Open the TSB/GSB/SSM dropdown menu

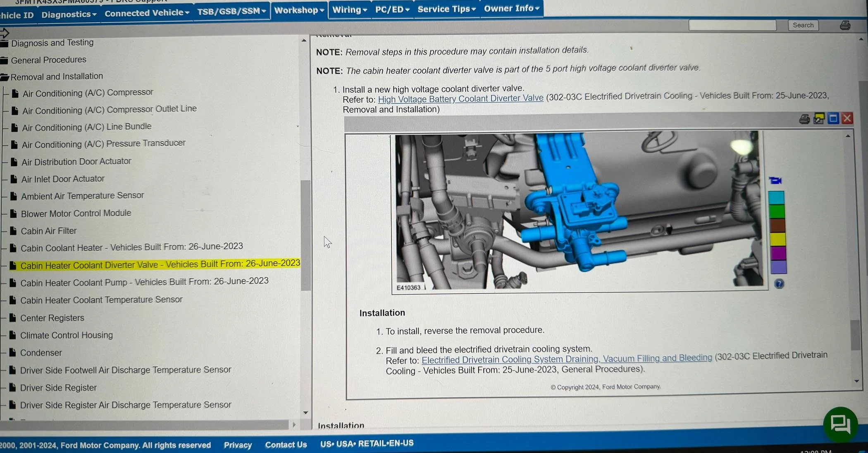point(231,11)
